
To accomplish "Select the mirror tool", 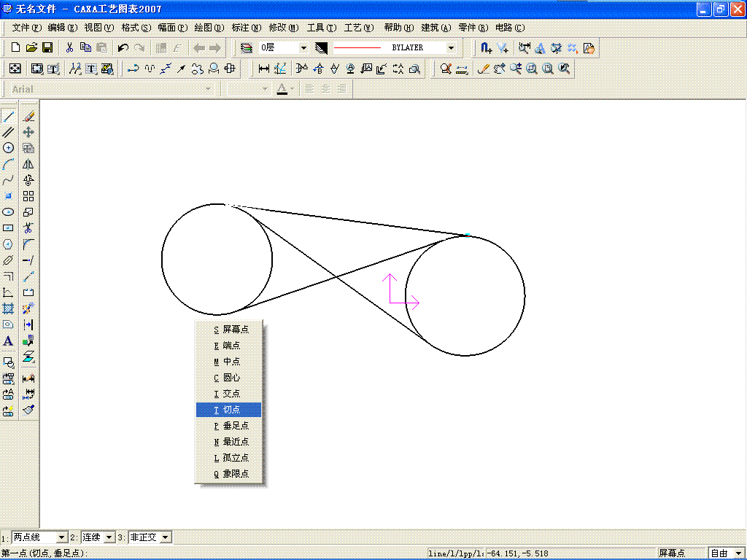I will [x=28, y=164].
